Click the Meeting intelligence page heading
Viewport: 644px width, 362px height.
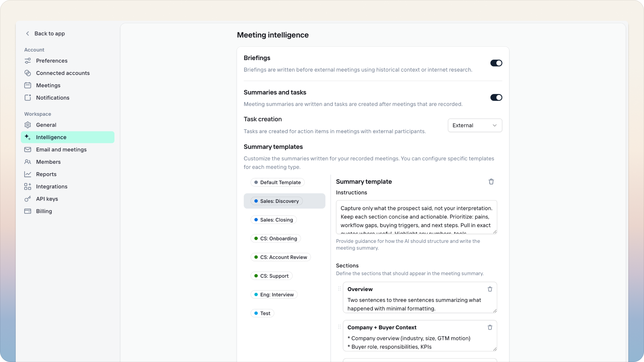[x=273, y=35]
